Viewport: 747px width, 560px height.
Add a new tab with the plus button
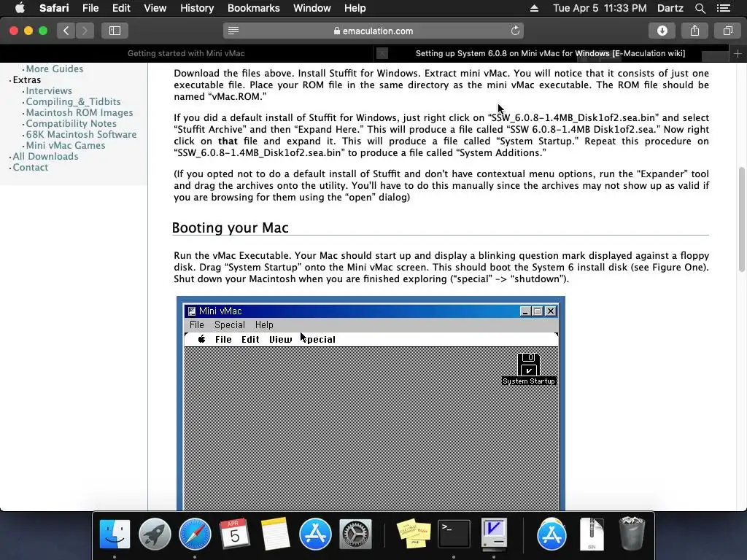pyautogui.click(x=738, y=54)
